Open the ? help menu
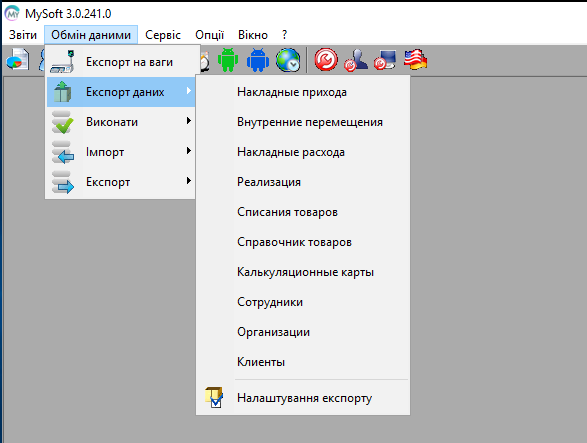Viewport: 587px width, 443px height. pos(285,35)
